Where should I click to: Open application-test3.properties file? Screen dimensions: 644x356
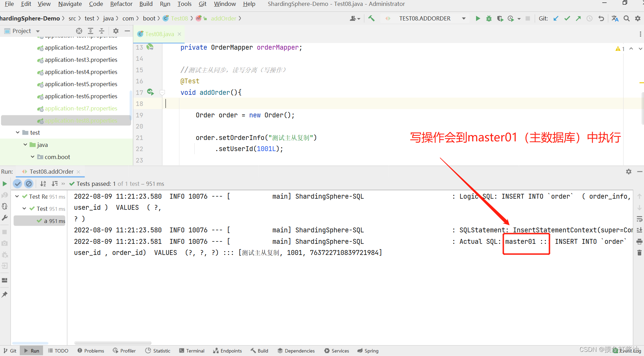81,60
